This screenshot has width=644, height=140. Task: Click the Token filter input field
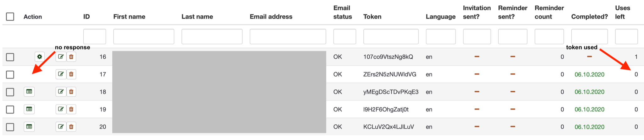(x=391, y=37)
